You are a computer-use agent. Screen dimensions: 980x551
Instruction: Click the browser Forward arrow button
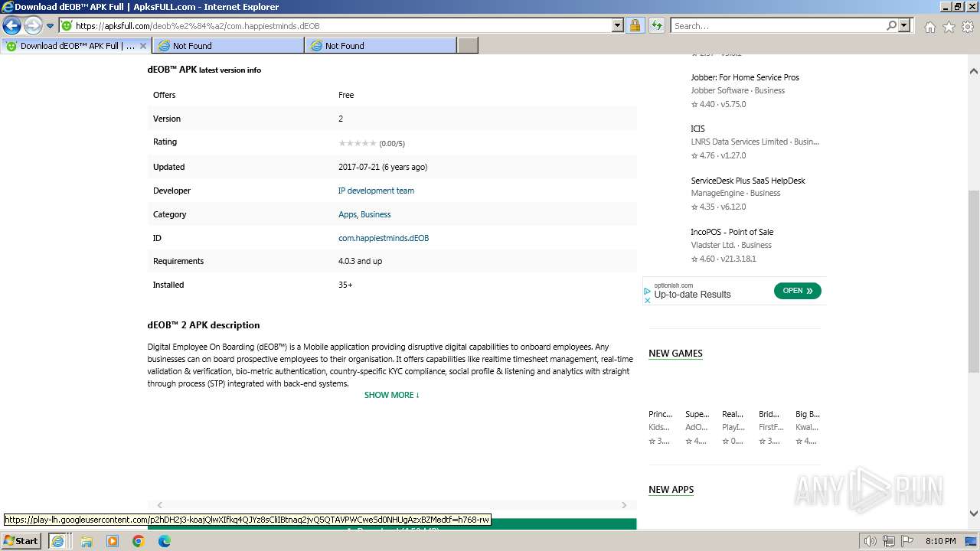[32, 25]
